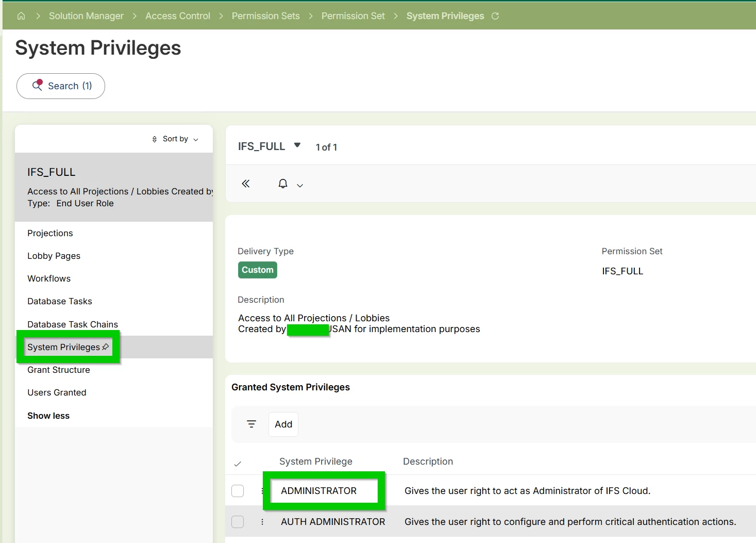
Task: Go to the home page via the house icon
Action: 21,16
